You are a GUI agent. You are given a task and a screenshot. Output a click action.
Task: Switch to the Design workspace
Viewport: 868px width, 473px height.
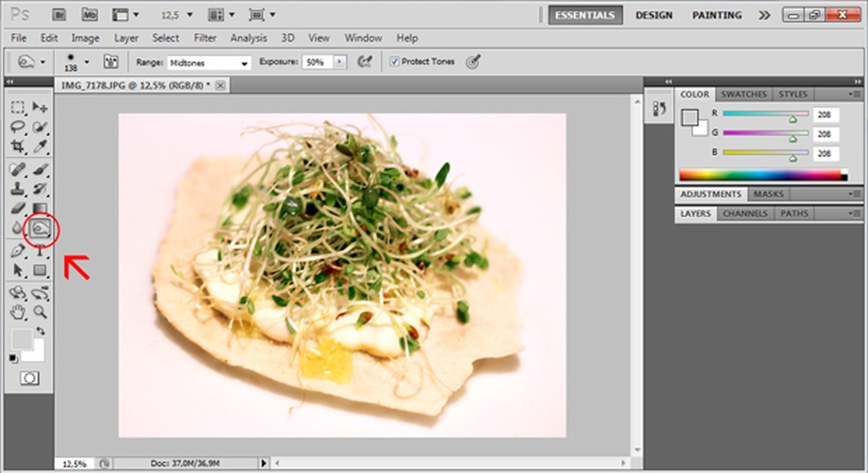tap(654, 15)
